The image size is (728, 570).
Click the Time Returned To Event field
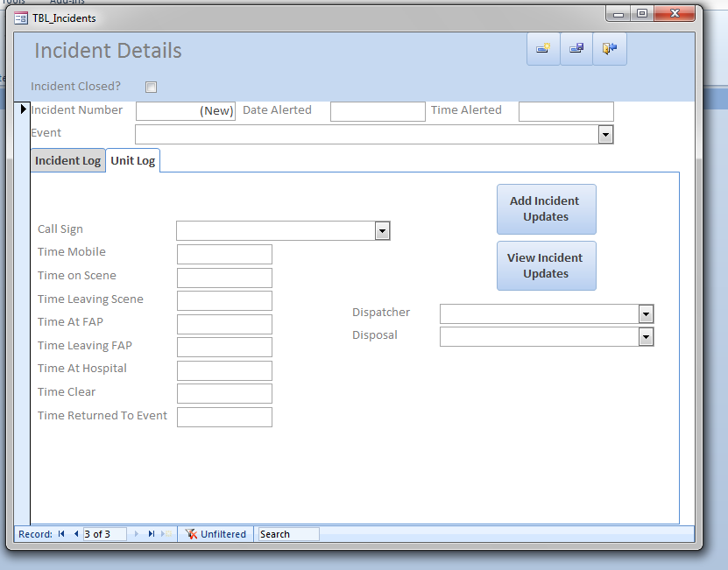click(224, 417)
